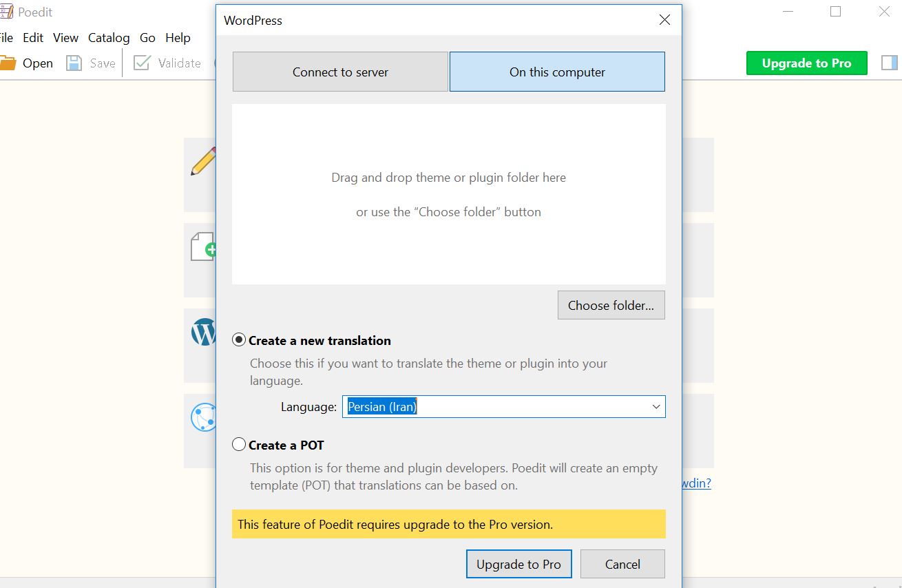The height and width of the screenshot is (588, 902).
Task: Open the Go menu
Action: pyautogui.click(x=147, y=38)
